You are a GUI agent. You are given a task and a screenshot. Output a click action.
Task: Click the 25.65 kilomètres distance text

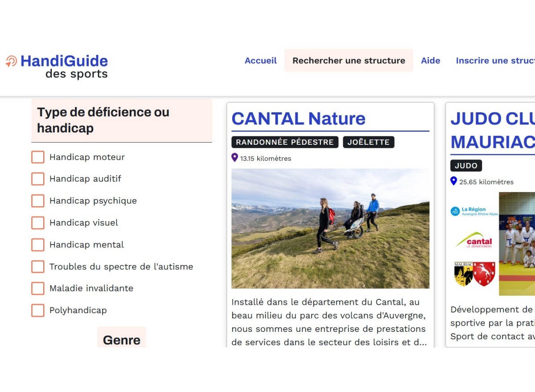point(486,182)
